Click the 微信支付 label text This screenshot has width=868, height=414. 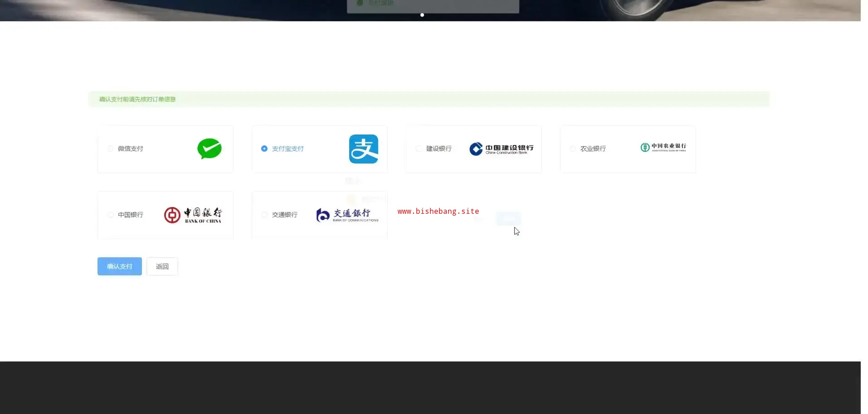131,149
